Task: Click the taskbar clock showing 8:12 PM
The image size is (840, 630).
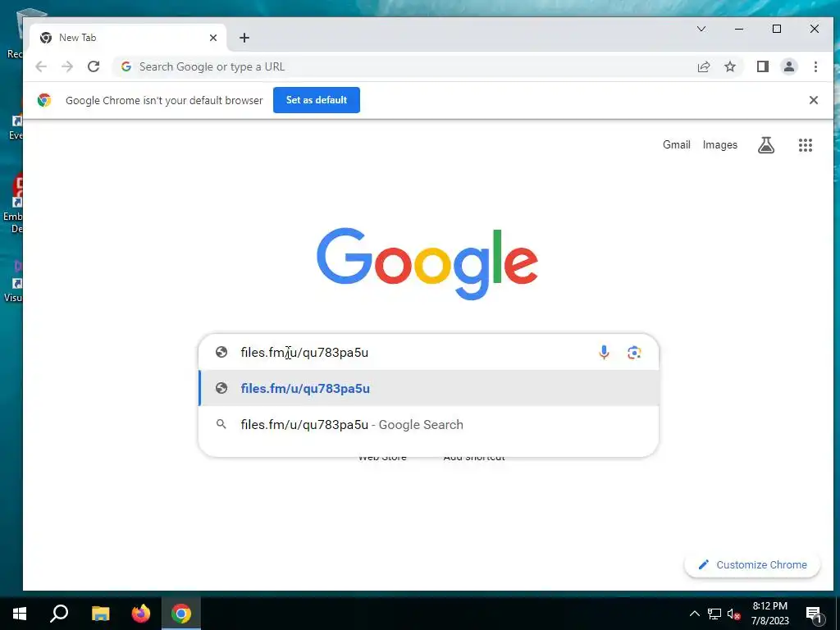Action: [x=769, y=614]
